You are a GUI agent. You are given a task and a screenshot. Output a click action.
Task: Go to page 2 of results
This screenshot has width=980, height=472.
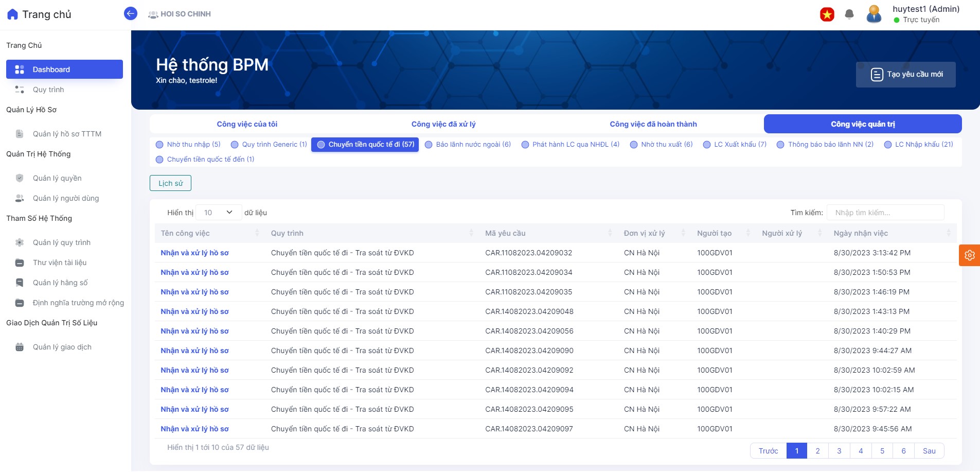(817, 451)
